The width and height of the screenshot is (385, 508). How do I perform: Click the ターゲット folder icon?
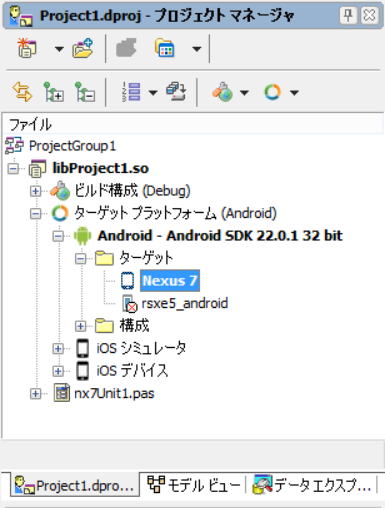(104, 258)
